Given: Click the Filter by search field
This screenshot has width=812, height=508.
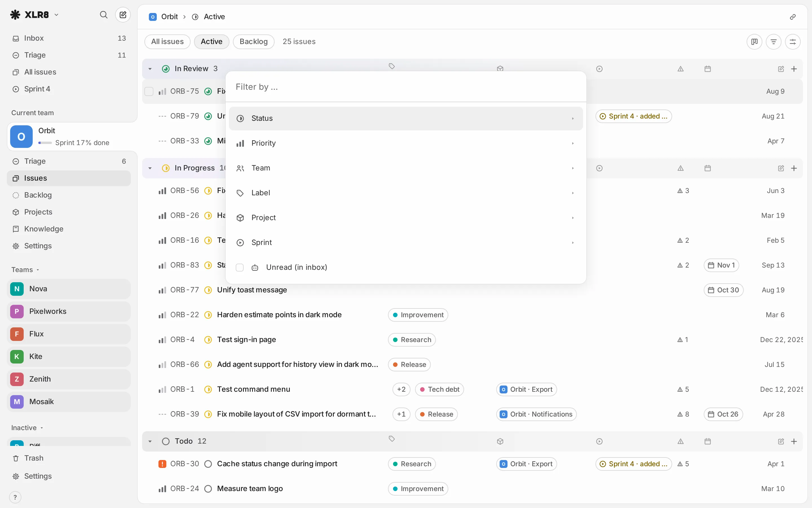Looking at the screenshot, I should coord(406,87).
